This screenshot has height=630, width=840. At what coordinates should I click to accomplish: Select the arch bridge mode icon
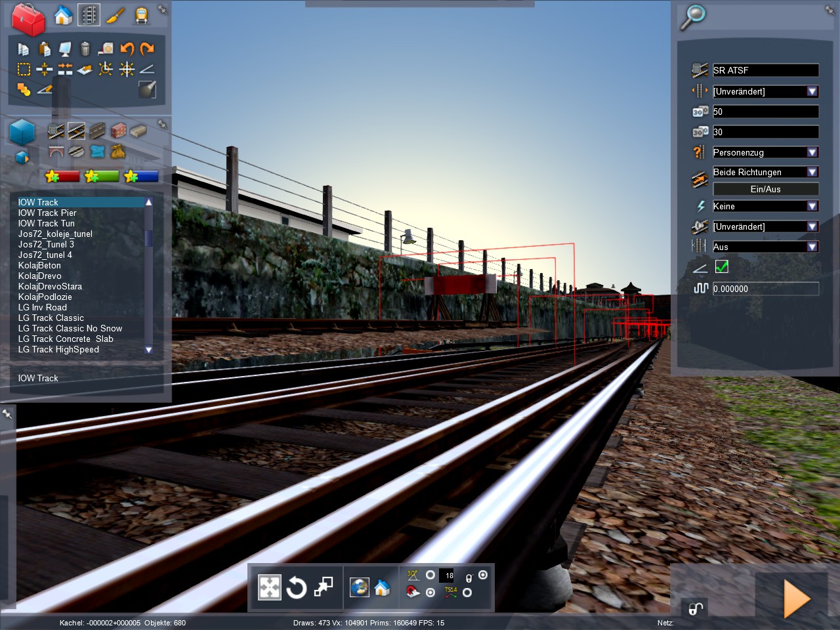click(56, 152)
